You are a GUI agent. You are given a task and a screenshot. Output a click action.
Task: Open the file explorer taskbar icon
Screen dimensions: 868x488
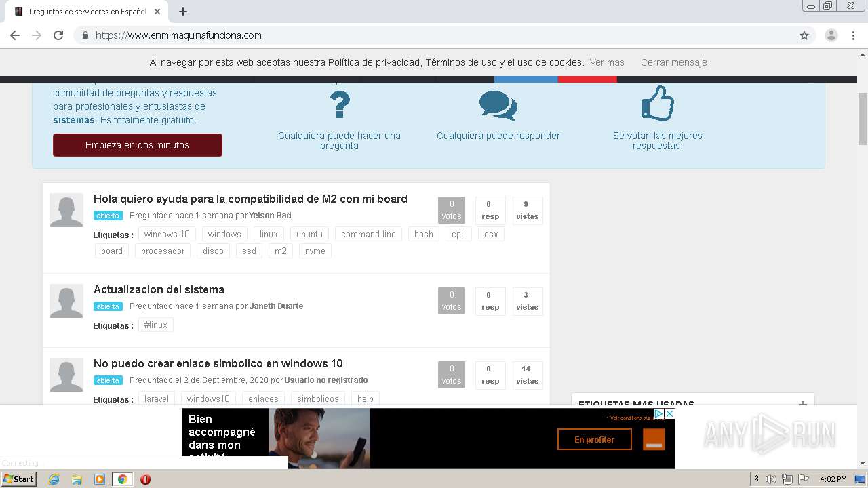77,479
